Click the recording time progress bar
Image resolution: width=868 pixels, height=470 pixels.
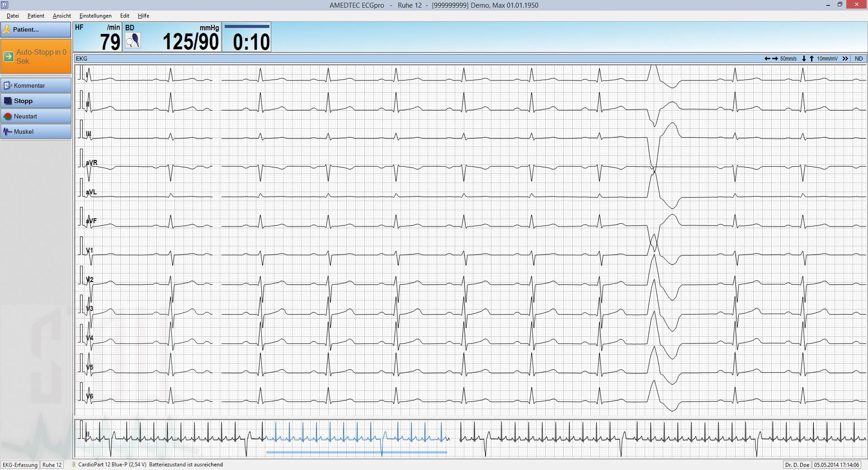pyautogui.click(x=247, y=27)
